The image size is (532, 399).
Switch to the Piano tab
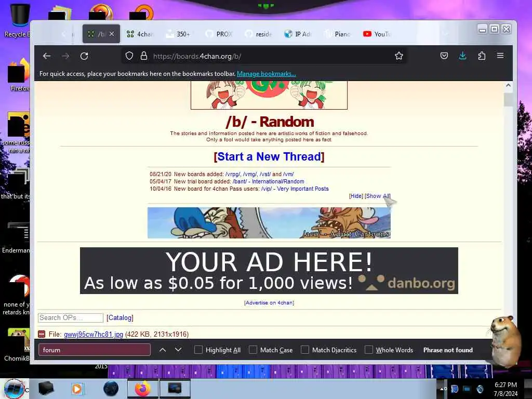pos(338,34)
